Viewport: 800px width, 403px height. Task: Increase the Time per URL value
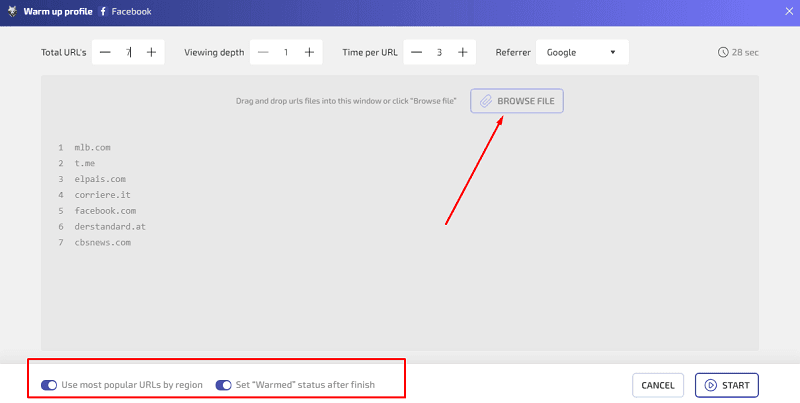(x=463, y=53)
